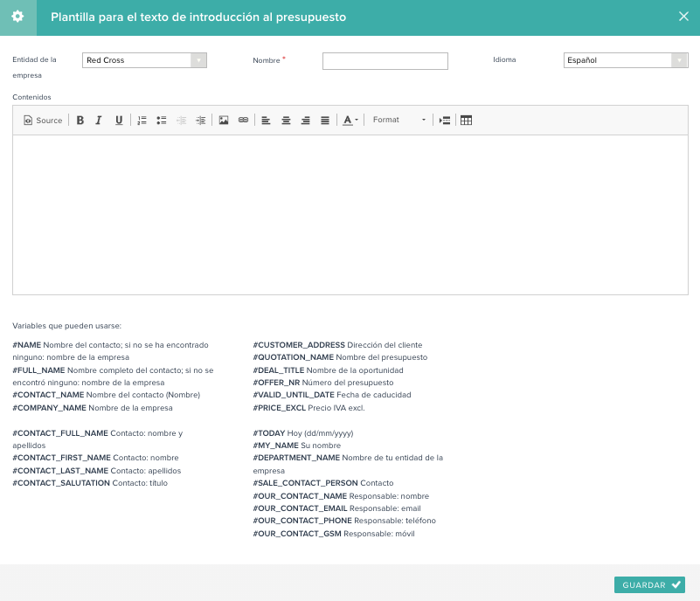Click the #CUSTOMER_ADDRESS variable text

tap(299, 345)
